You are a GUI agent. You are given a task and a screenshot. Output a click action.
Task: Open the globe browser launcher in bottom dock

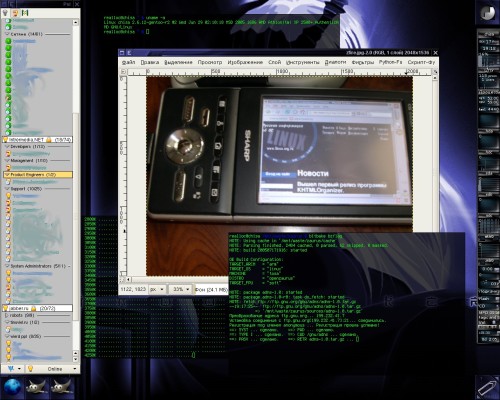[x=13, y=387]
